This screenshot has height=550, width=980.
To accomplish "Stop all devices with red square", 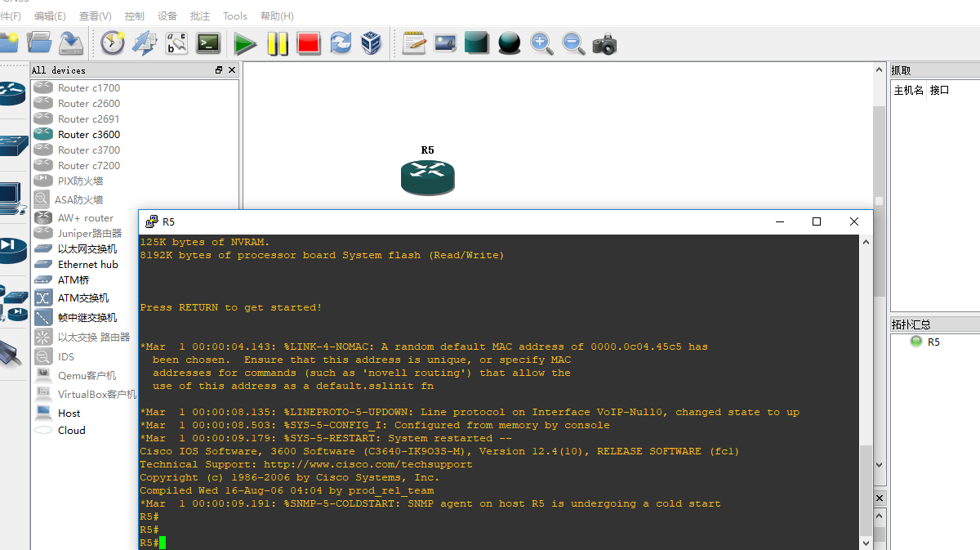I will 309,42.
